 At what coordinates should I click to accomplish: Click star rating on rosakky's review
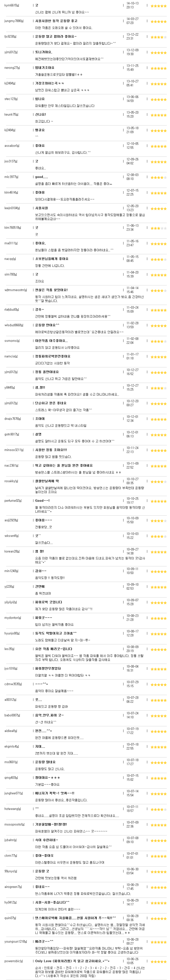pos(158,482)
